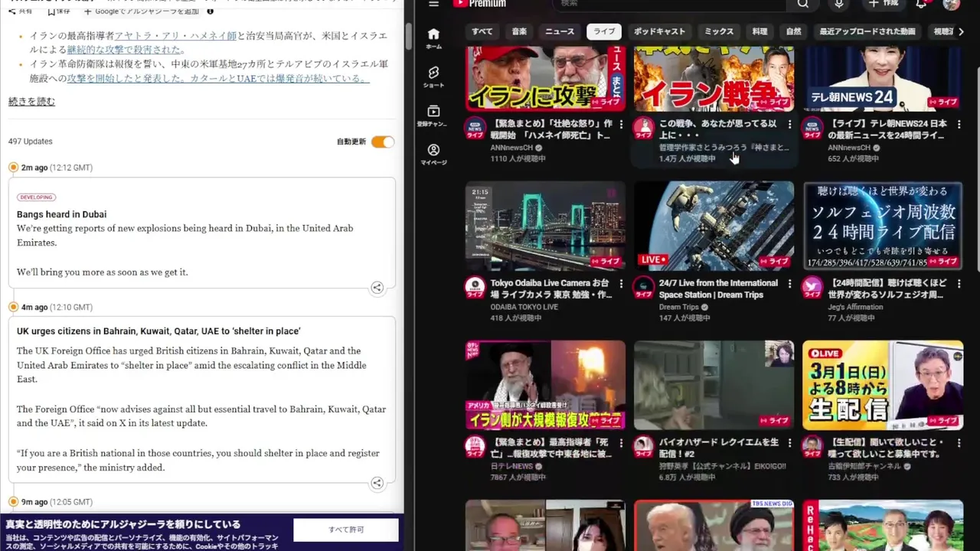Select the 自然 filter chip

coord(793,31)
